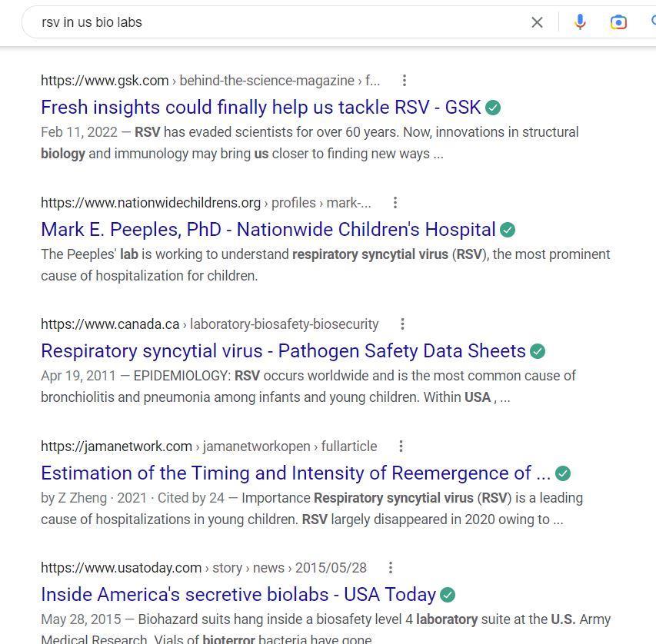Open more options for nationwidechildrens.org result
This screenshot has width=656, height=644.
395,203
